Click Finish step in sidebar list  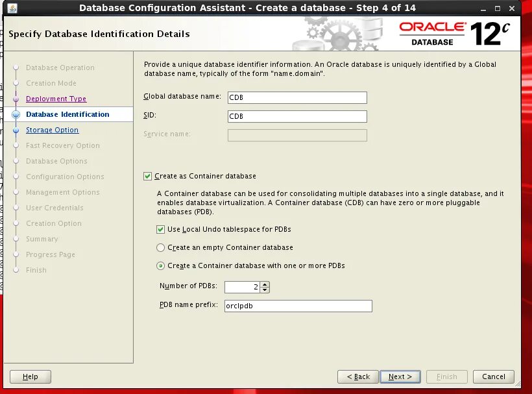36,271
